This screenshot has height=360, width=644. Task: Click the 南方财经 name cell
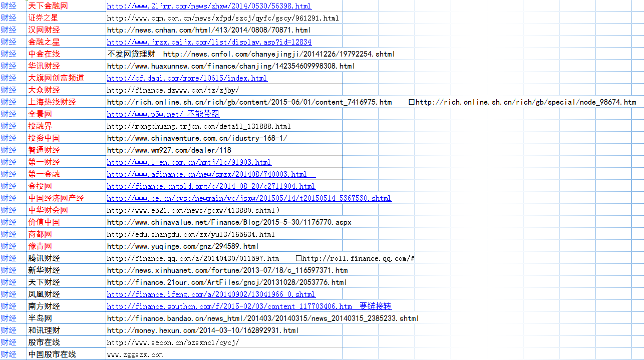(66, 306)
